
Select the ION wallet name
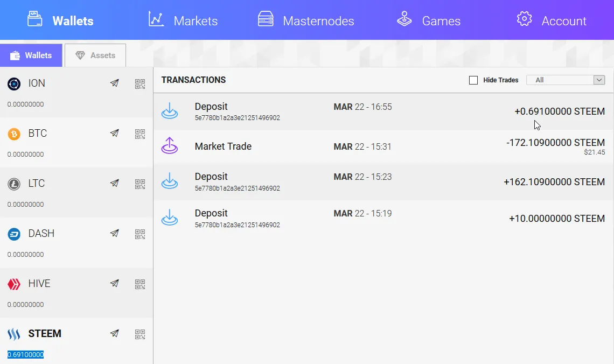(x=37, y=83)
